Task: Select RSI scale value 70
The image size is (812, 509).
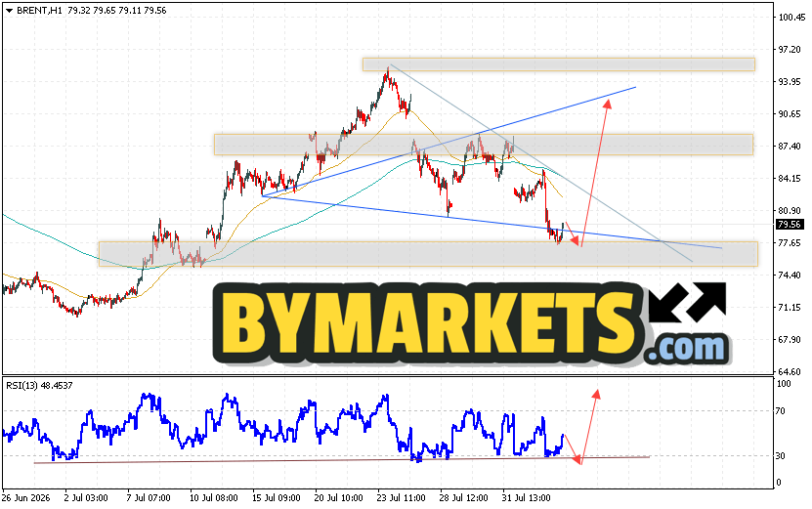Action: click(782, 411)
